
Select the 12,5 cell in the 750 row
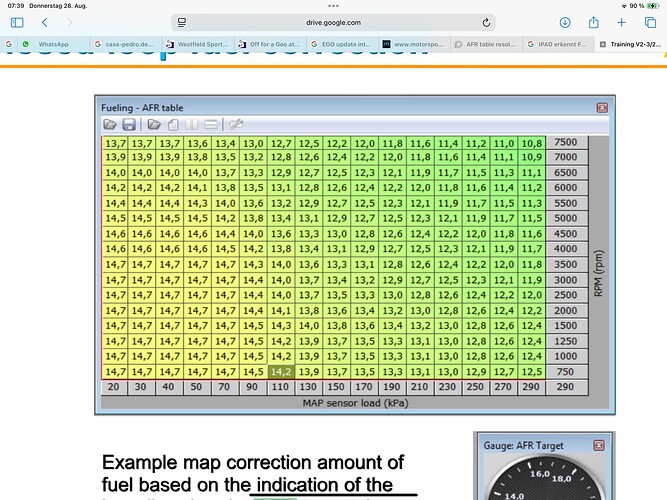coord(532,372)
